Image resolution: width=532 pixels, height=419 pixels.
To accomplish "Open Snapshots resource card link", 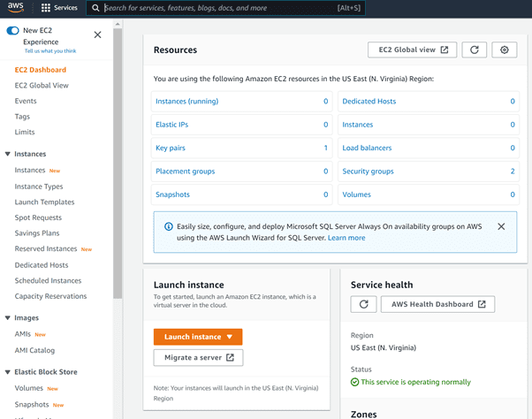I will coord(172,194).
